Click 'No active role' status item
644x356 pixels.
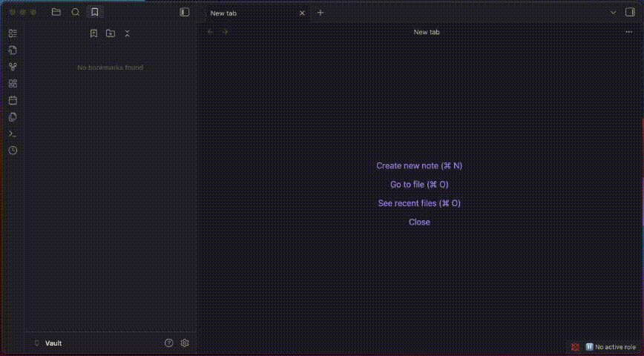tap(611, 347)
